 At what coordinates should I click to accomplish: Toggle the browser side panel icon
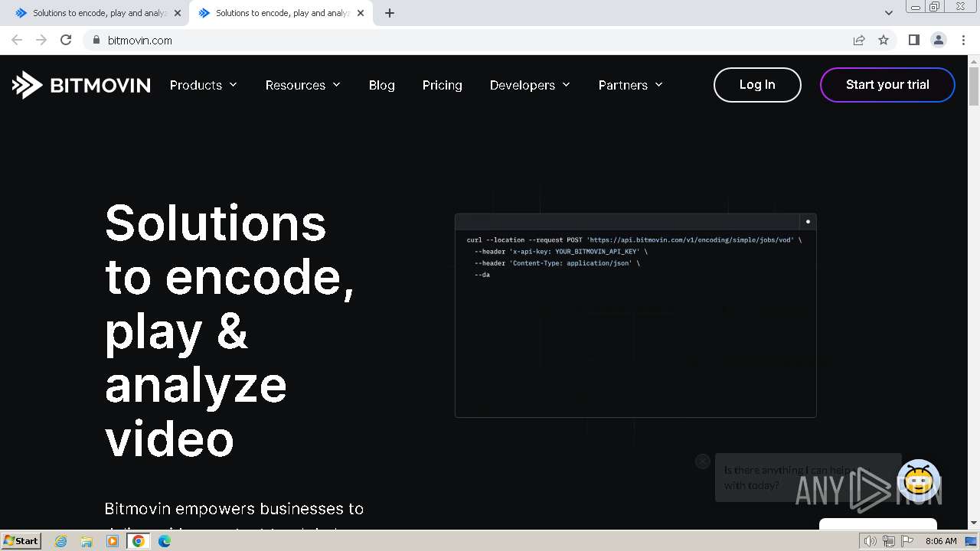[913, 40]
